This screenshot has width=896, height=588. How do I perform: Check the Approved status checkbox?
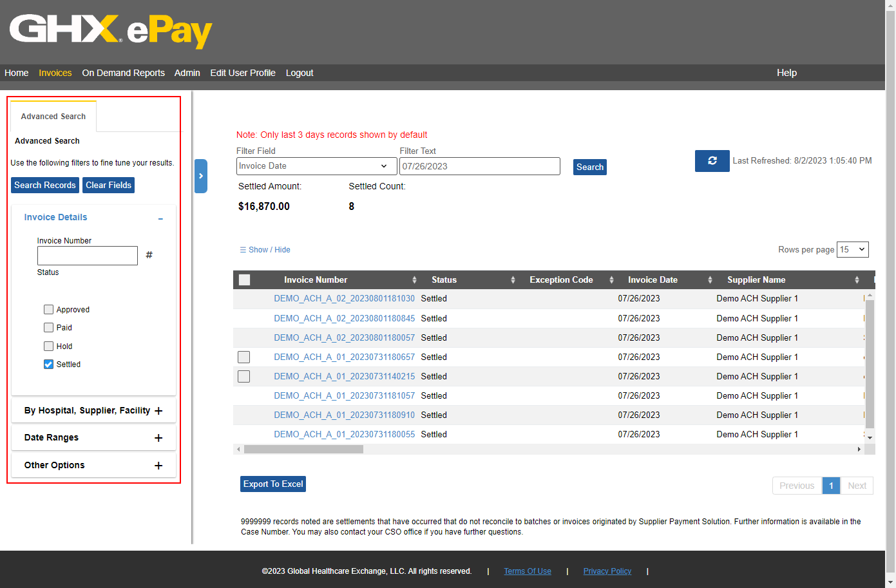(48, 310)
